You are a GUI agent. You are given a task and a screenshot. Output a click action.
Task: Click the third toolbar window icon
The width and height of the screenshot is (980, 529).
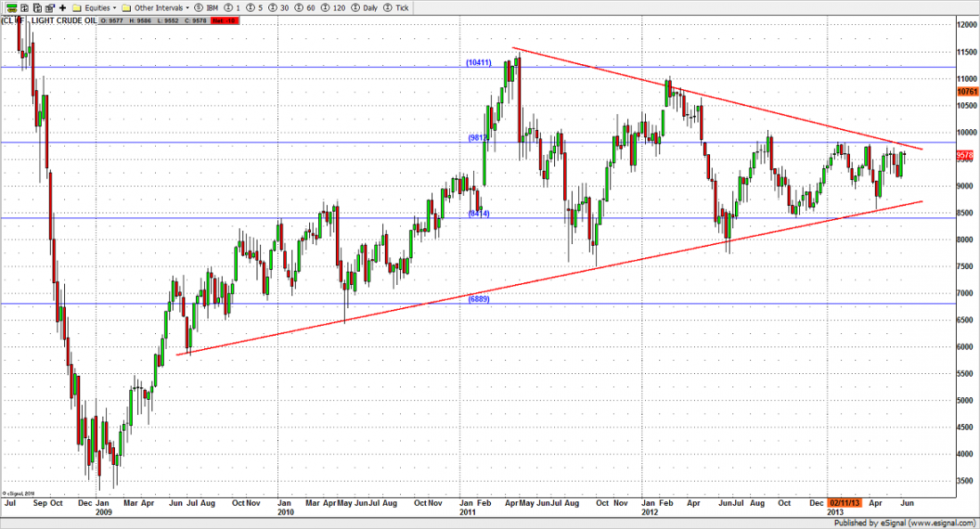pos(37,7)
